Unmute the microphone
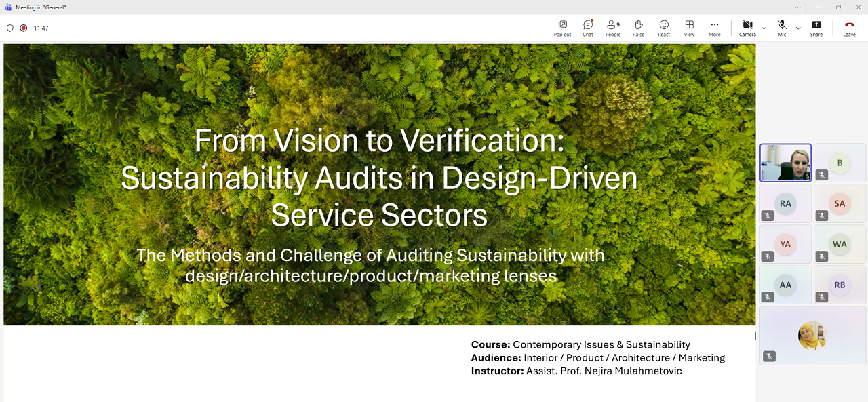 (x=782, y=28)
